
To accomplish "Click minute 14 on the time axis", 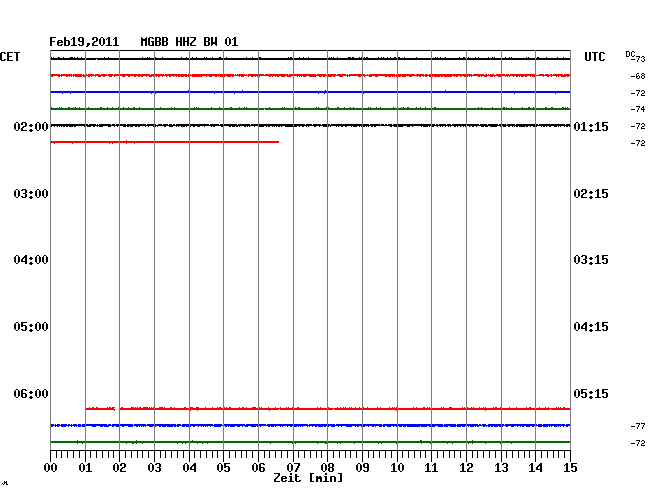I will pos(536,468).
